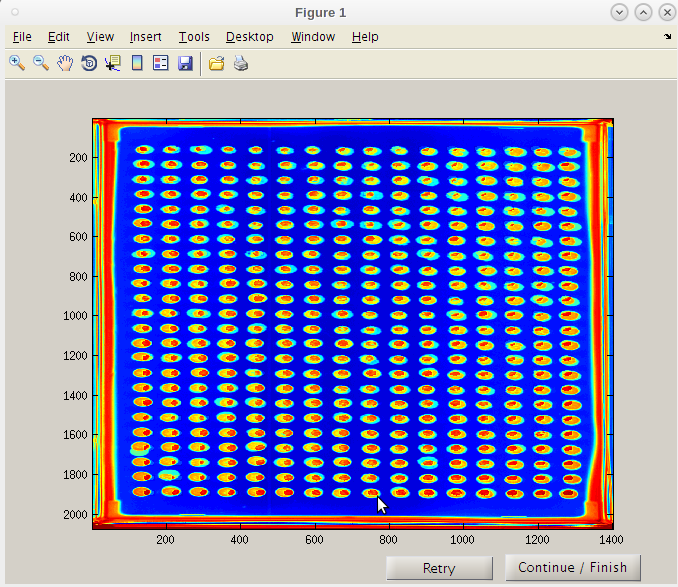Open the File menu
Image resolution: width=678 pixels, height=587 pixels.
22,37
